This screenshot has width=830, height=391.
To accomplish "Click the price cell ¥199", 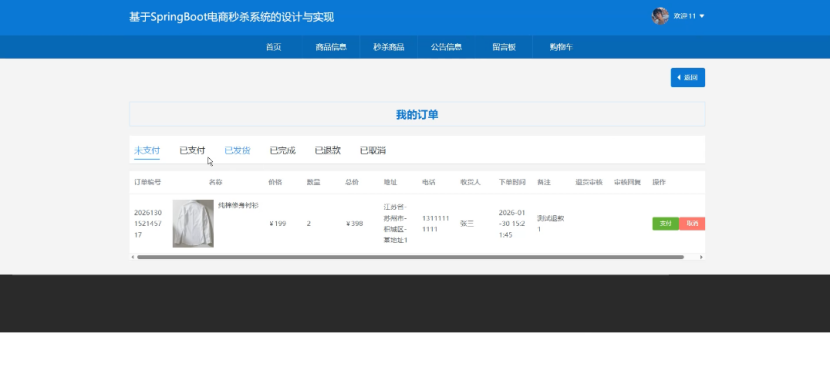I will coord(277,224).
